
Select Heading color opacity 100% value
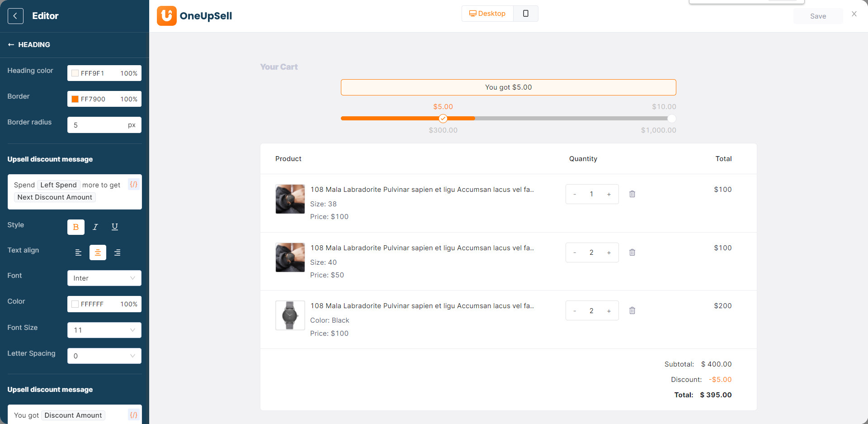pyautogui.click(x=129, y=73)
